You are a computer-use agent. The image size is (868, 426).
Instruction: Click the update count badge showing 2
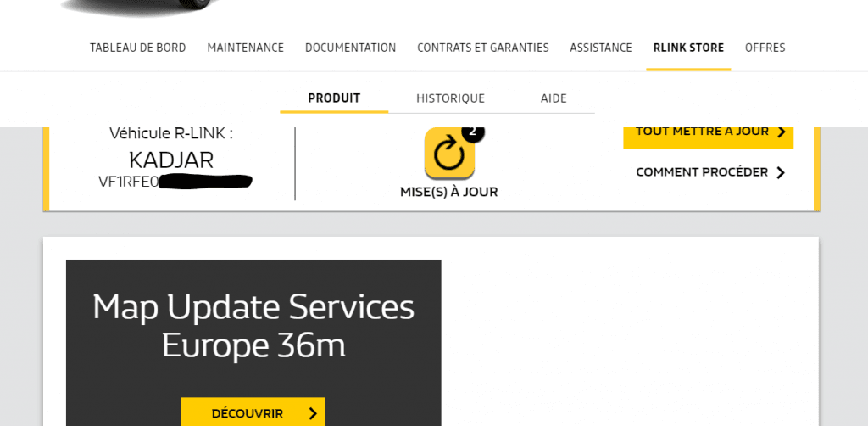click(x=472, y=132)
